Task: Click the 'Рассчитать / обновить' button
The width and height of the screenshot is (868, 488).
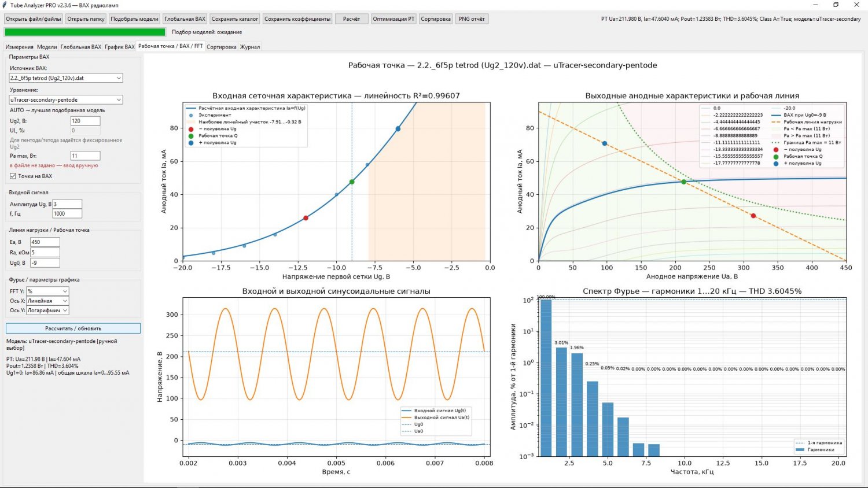Action: click(x=73, y=328)
